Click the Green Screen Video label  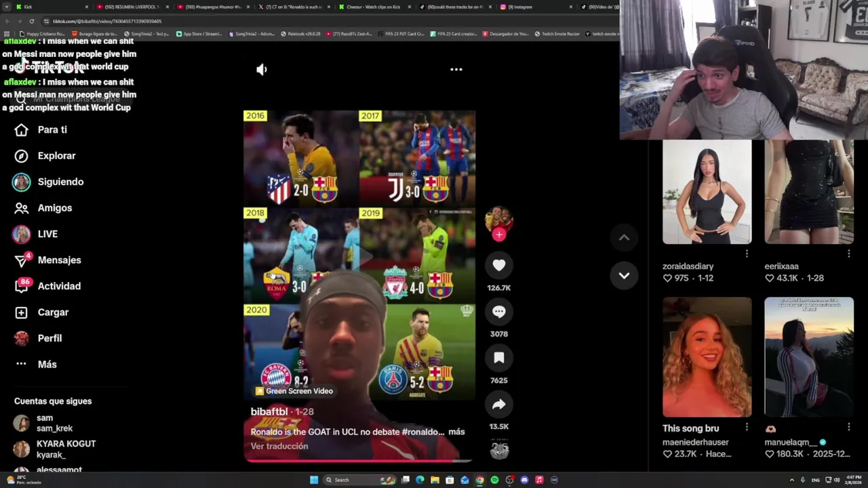[x=294, y=391]
